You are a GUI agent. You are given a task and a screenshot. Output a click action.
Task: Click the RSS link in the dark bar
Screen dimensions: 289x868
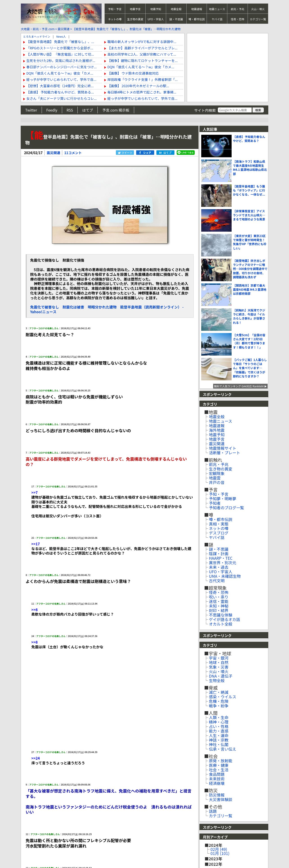(x=70, y=110)
